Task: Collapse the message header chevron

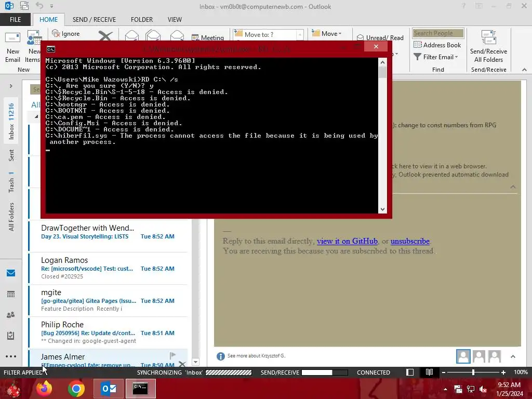Action: click(513, 187)
